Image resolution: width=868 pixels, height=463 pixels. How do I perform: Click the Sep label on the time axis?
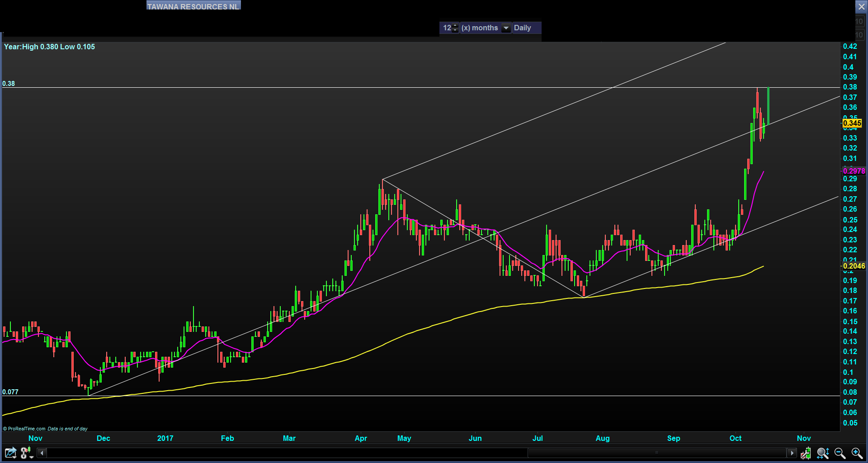click(x=674, y=438)
